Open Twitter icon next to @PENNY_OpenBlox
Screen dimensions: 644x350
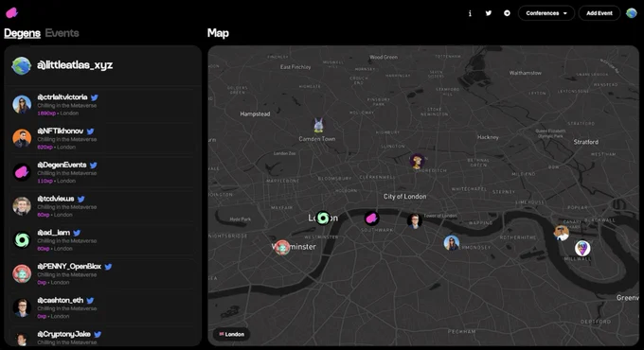pyautogui.click(x=108, y=267)
